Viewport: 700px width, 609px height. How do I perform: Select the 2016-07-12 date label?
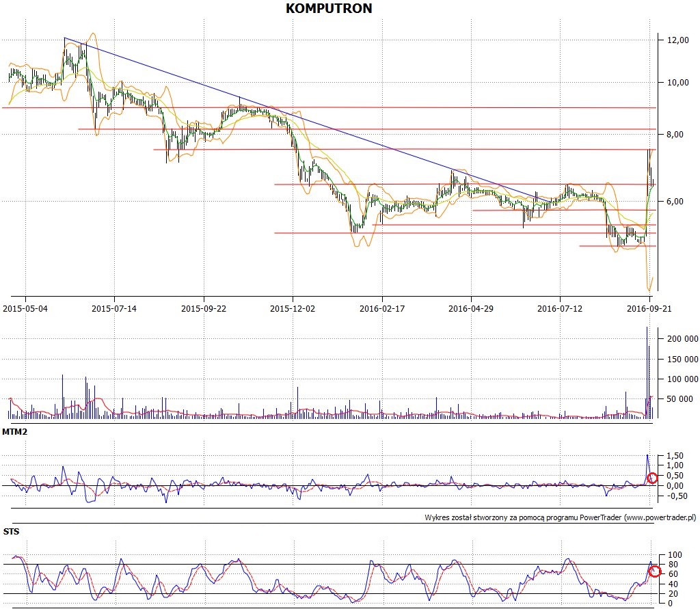tap(560, 308)
